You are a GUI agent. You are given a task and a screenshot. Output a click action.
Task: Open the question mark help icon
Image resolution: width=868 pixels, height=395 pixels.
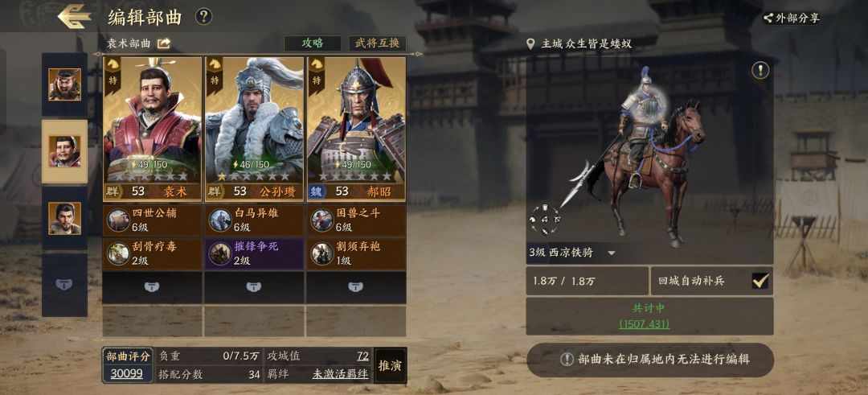(x=203, y=17)
